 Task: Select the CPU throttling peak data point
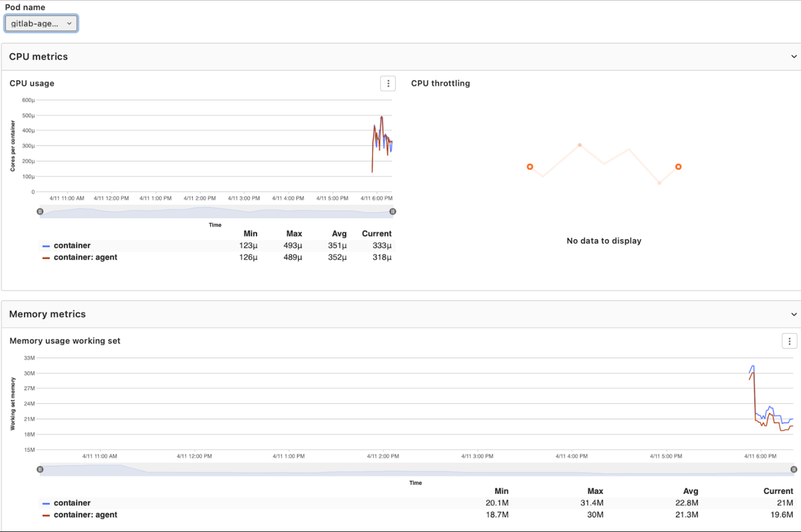(580, 145)
